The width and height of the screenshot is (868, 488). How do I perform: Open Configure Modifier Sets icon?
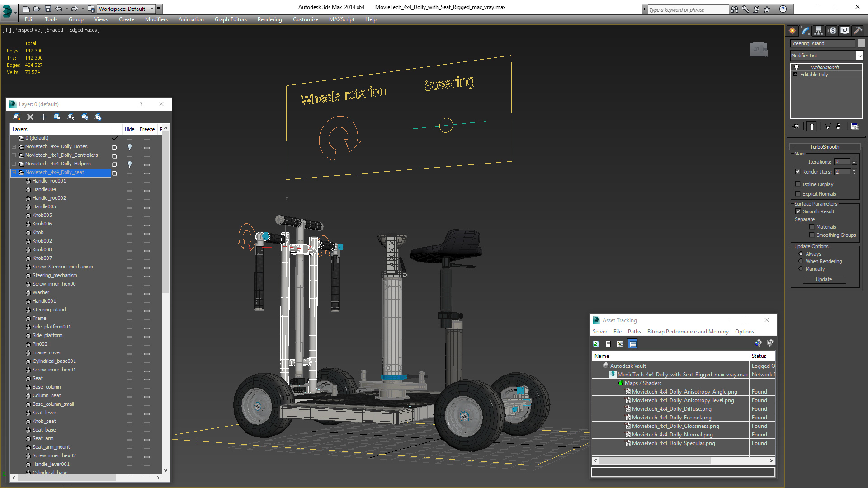coord(854,127)
